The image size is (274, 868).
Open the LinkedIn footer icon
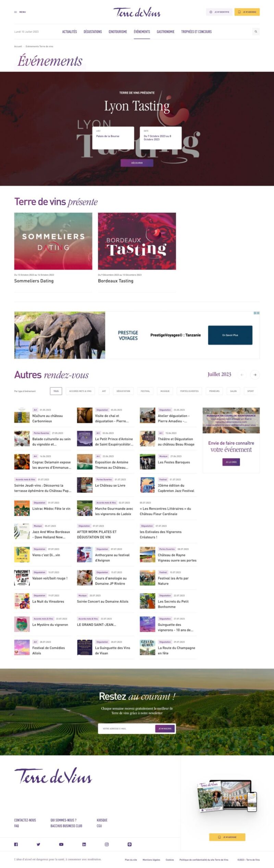[x=84, y=844]
